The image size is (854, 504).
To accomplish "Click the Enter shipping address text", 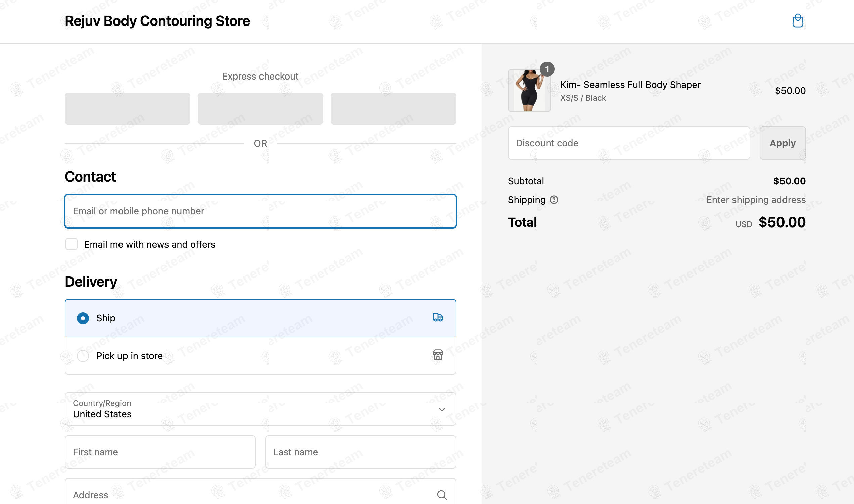I will click(756, 200).
